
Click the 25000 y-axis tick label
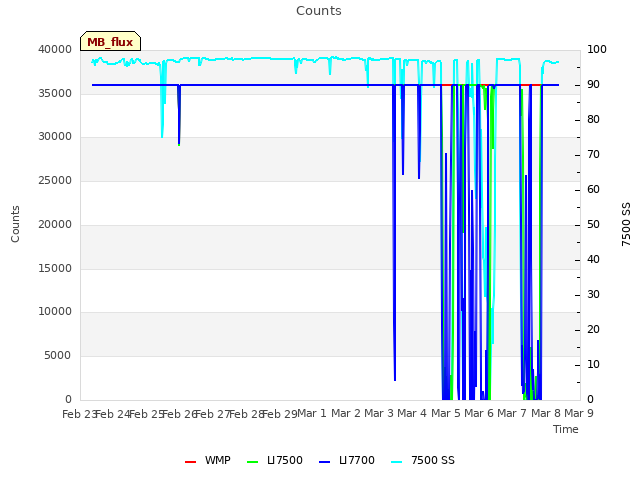pyautogui.click(x=55, y=180)
